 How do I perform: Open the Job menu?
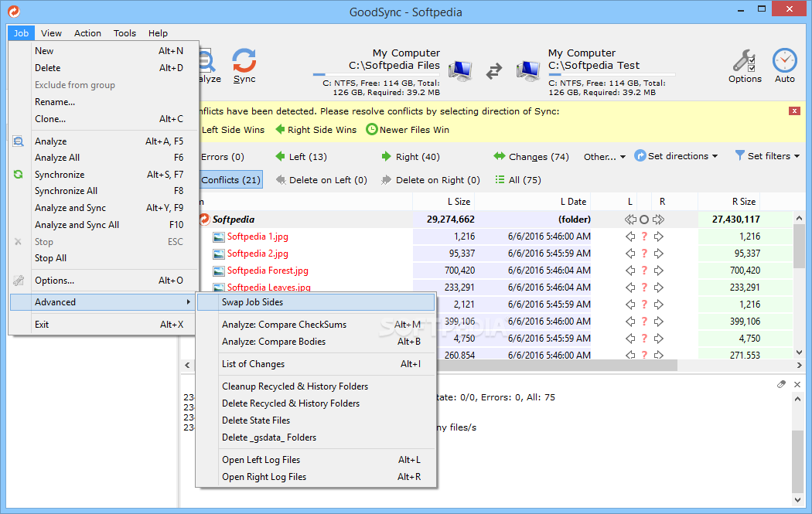click(21, 33)
